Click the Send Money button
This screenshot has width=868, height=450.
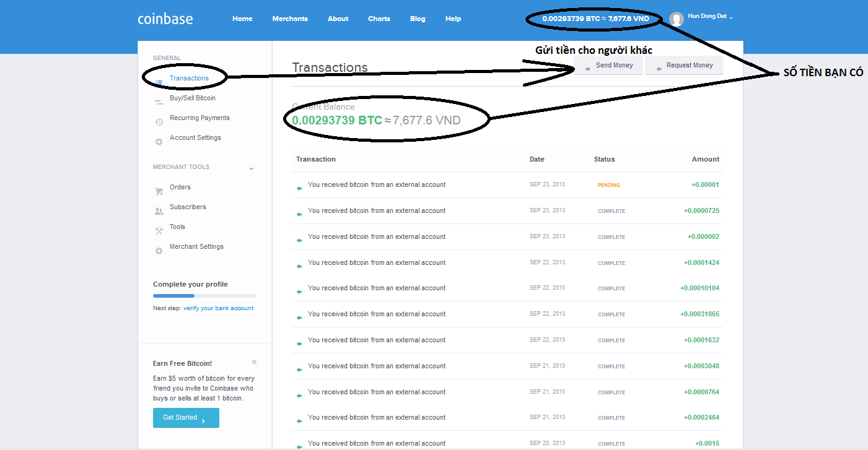point(609,66)
